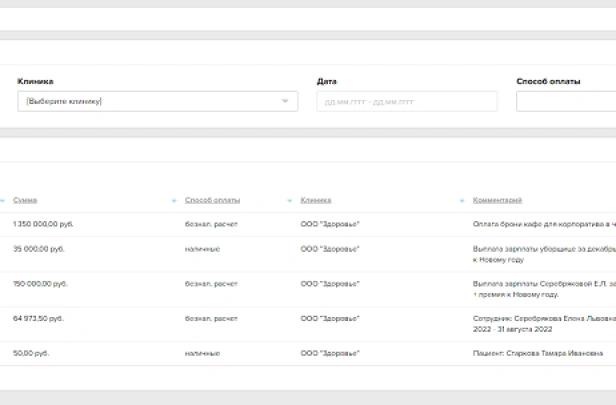This screenshot has height=405, width=616.
Task: Click sort arrow icon beside Сумма column
Action: click(2, 201)
